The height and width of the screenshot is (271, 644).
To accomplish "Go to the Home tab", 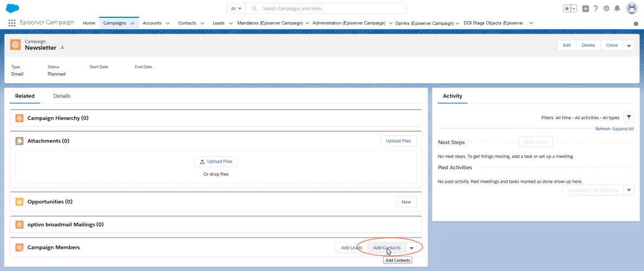I will tap(89, 23).
